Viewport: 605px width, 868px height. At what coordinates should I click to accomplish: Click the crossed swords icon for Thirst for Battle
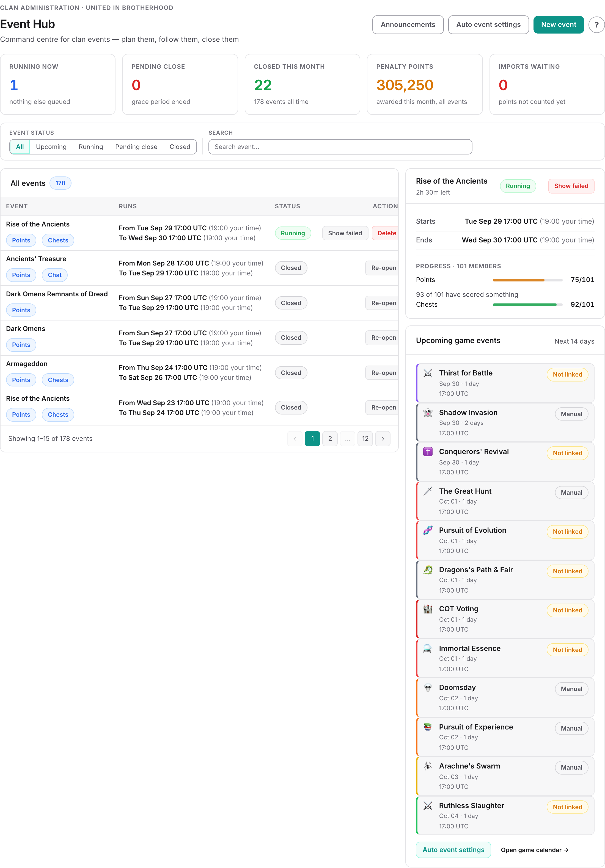pyautogui.click(x=428, y=373)
